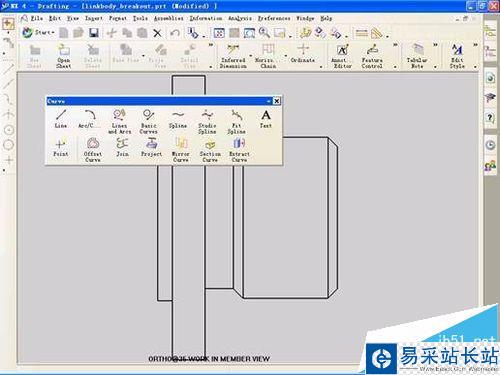
Task: Select the Arc/Circle curve tool
Action: pos(89,119)
